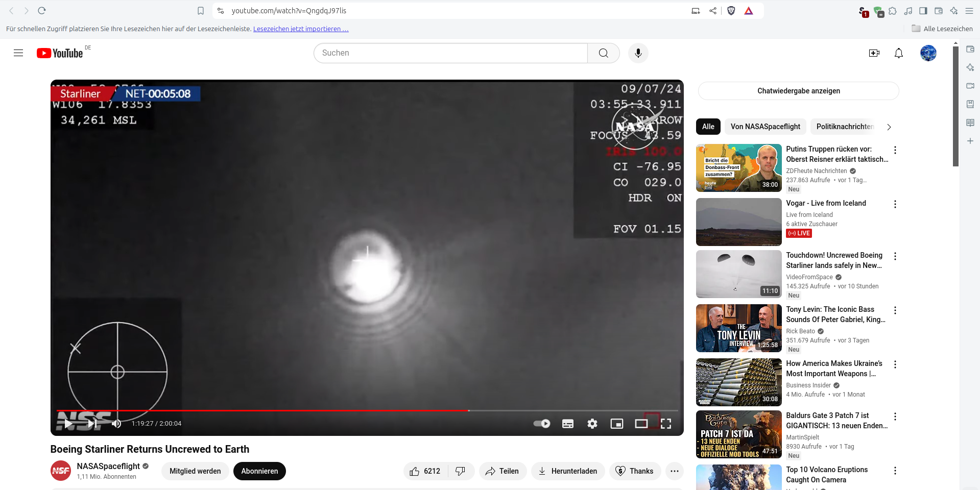Toggle the browser sidebar panel

pyautogui.click(x=923, y=11)
